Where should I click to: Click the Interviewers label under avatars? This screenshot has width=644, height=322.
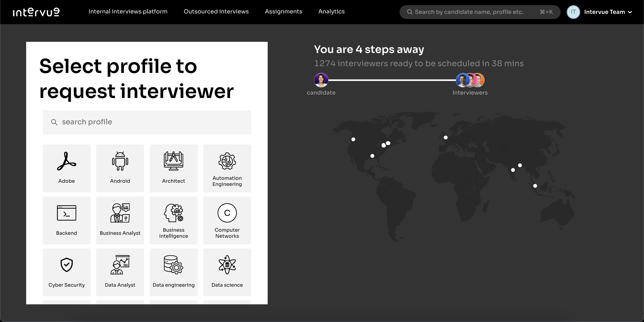[470, 93]
